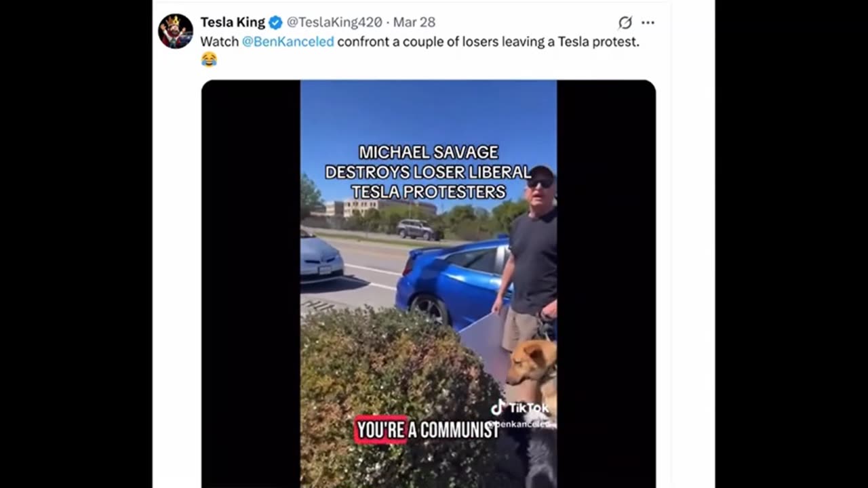The image size is (868, 488).
Task: Open the Mar 28 timestamp link
Action: pyautogui.click(x=414, y=22)
